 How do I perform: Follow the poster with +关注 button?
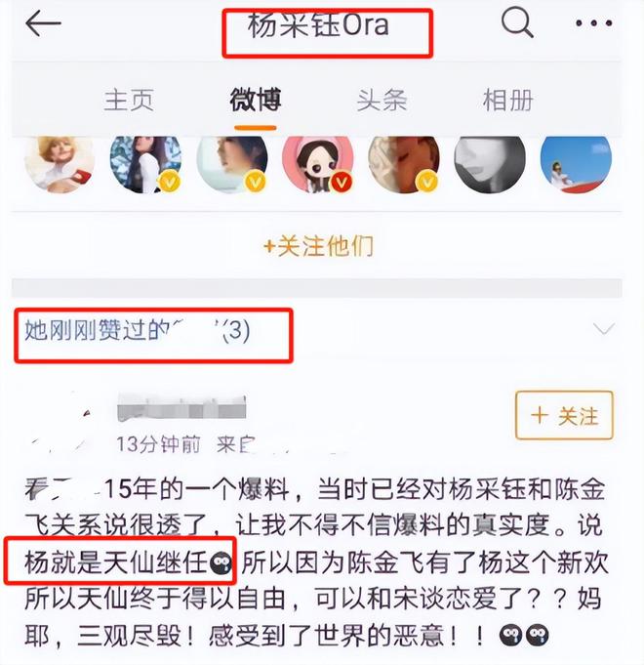pos(564,415)
